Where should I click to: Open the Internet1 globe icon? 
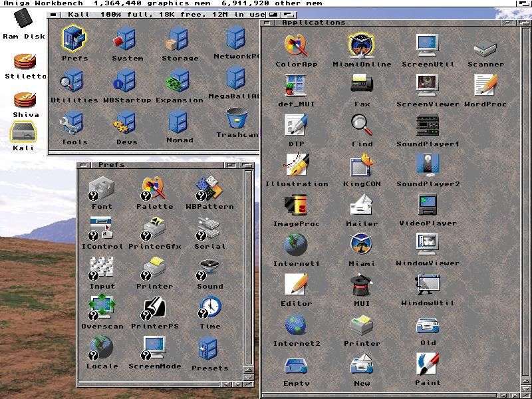point(296,244)
